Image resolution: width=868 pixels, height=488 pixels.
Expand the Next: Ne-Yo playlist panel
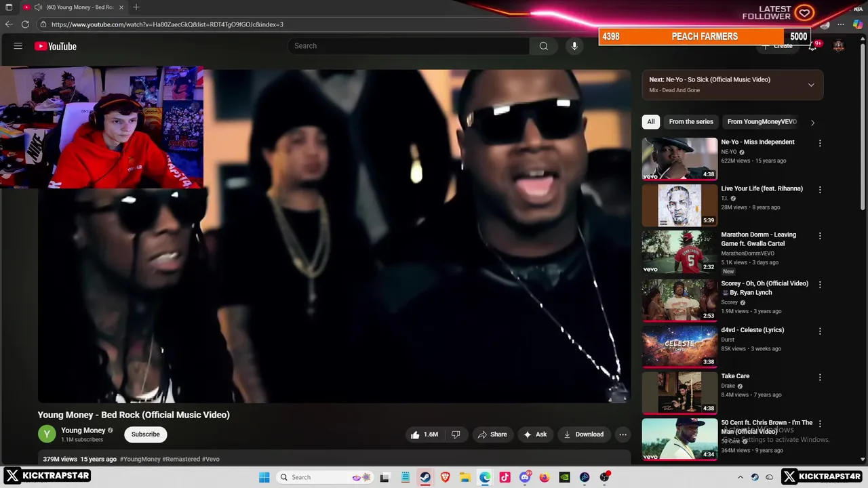(811, 85)
